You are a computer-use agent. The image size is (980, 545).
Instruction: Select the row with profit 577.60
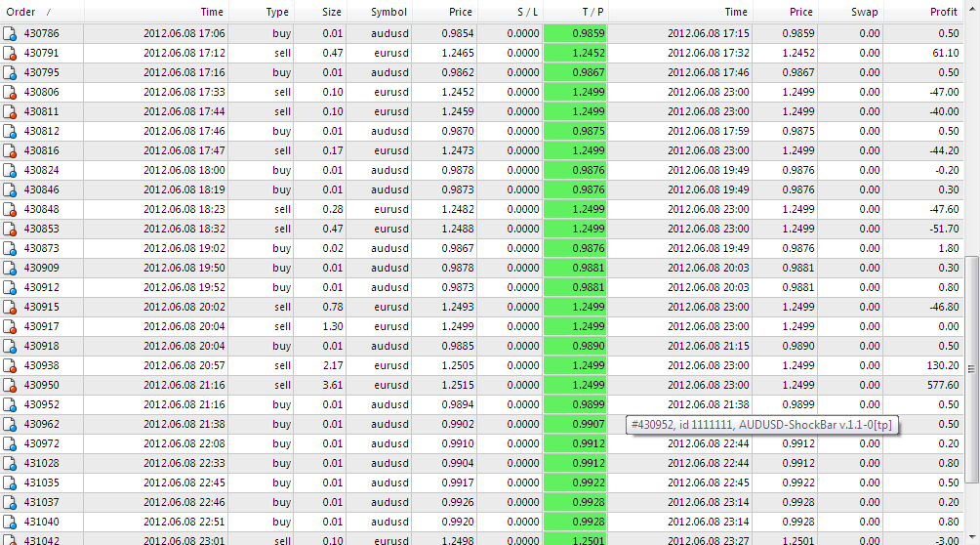(x=481, y=386)
